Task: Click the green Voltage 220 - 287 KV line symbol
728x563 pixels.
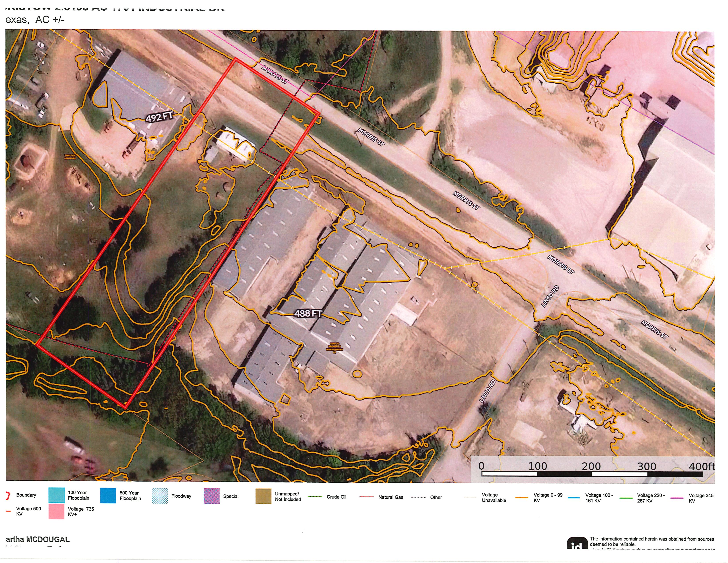Action: 626,498
